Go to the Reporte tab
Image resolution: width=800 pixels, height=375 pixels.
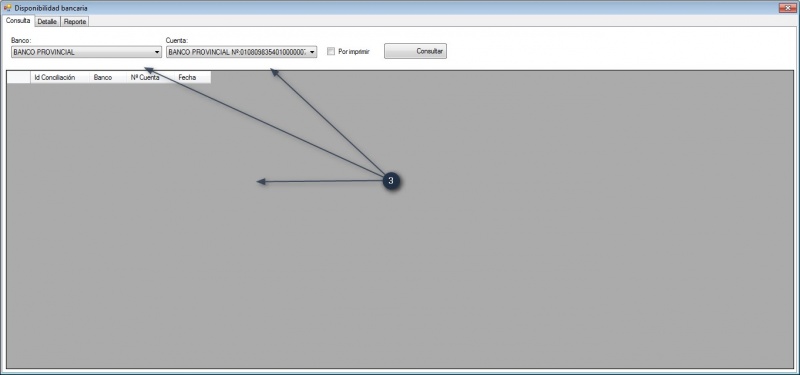point(75,22)
